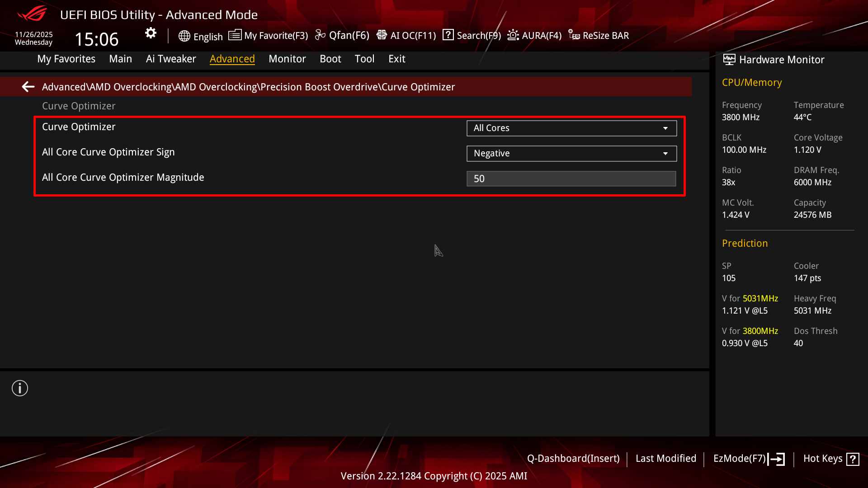Go to the Exit menu tab
Screen dimensions: 868x488
pos(396,59)
